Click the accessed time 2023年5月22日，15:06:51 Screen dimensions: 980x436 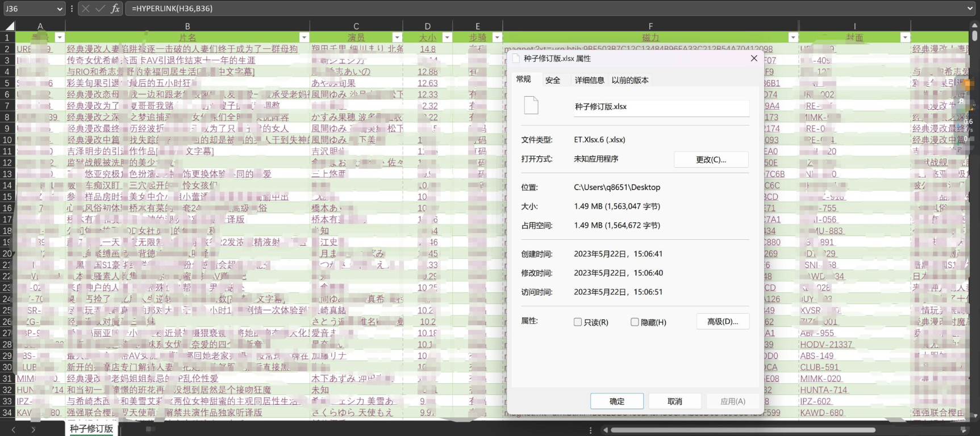(618, 292)
